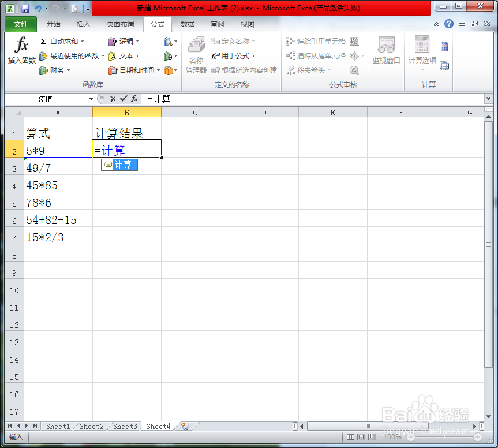498x448 pixels.
Task: Select Page Layout view in status bar
Action: coord(361,437)
